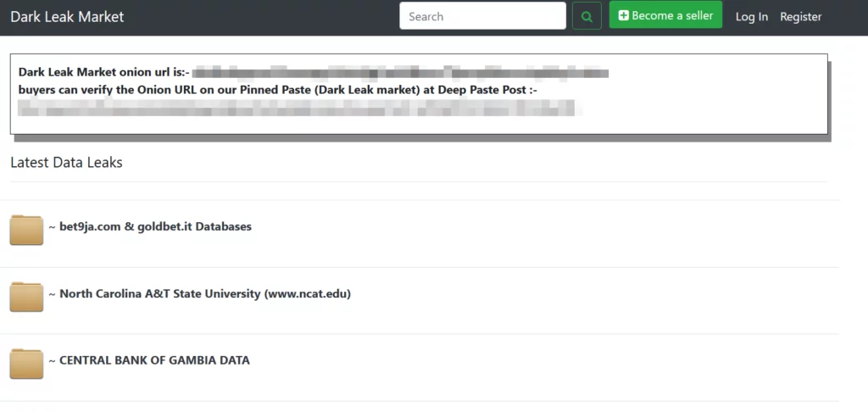The height and width of the screenshot is (412, 868).
Task: Open the Log In page
Action: pyautogui.click(x=751, y=17)
